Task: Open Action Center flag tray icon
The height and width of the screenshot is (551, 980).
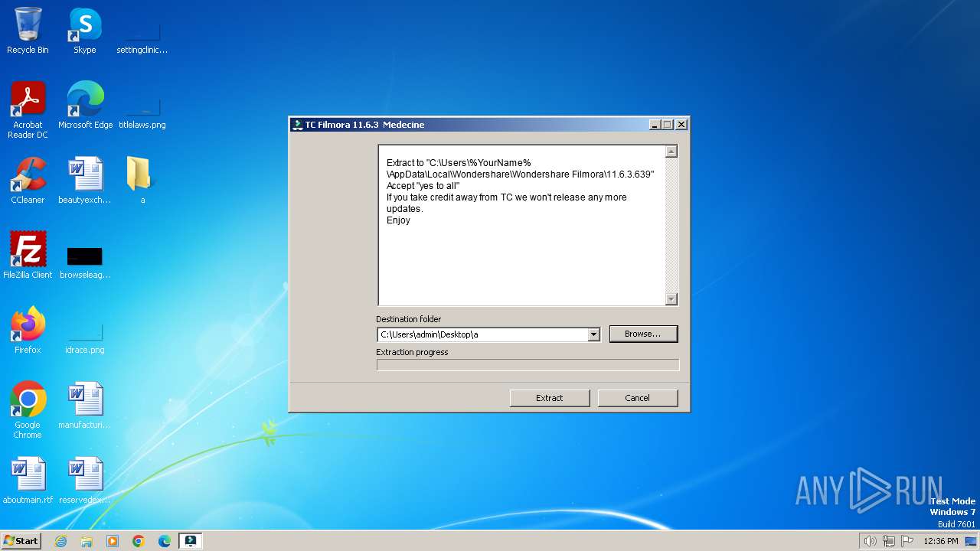Action: 907,541
